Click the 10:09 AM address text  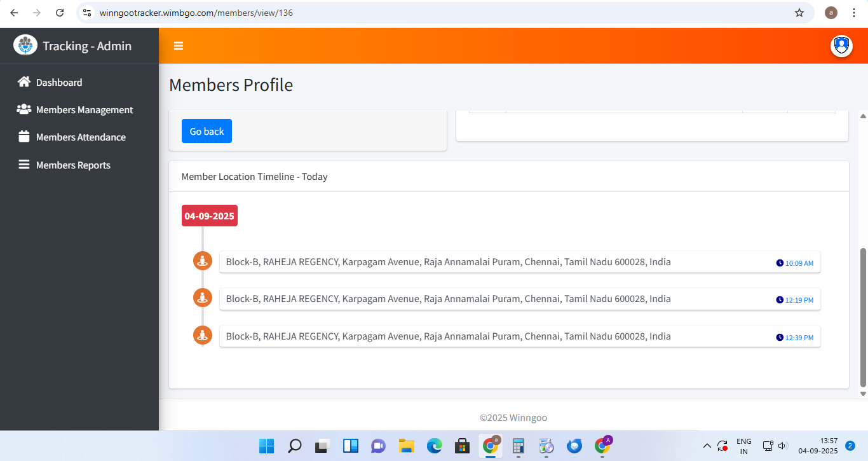point(448,261)
